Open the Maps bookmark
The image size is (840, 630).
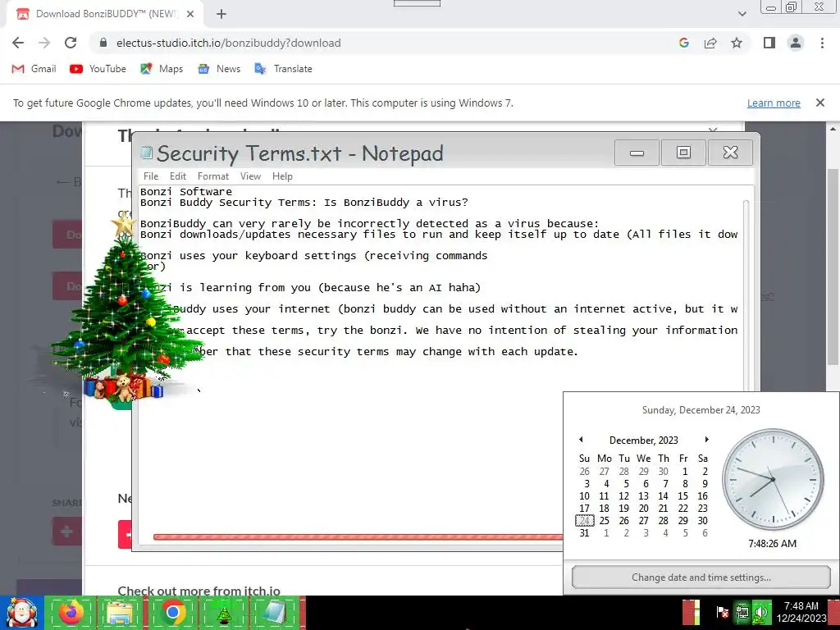[x=162, y=69]
